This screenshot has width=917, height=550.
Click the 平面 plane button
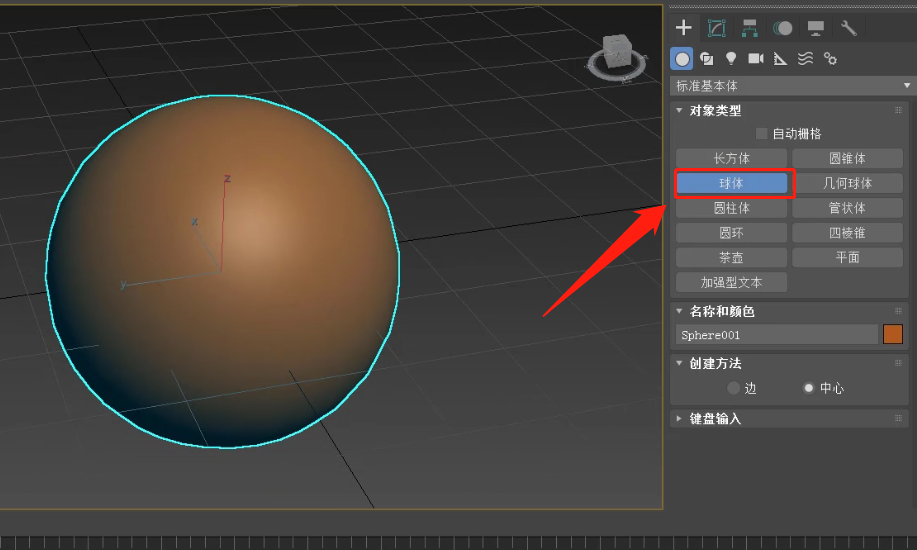[x=847, y=257]
